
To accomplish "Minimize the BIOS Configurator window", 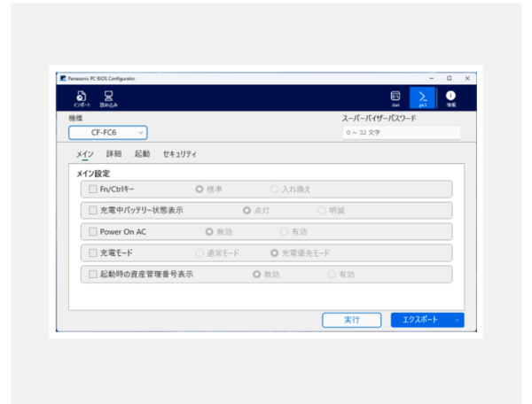I will (x=432, y=78).
